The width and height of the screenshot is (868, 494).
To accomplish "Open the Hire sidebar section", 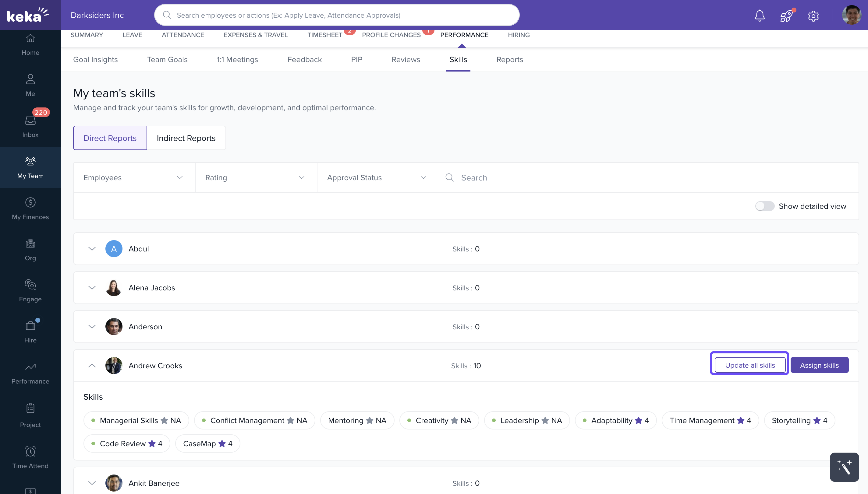I will point(30,331).
